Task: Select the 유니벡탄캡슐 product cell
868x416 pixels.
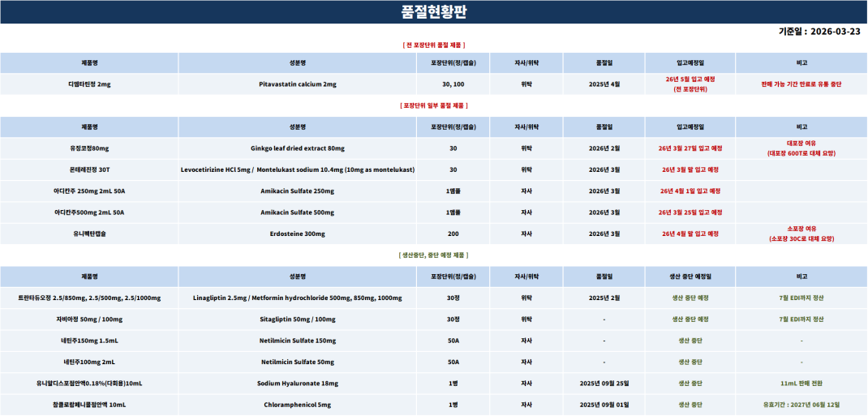Action: click(89, 234)
